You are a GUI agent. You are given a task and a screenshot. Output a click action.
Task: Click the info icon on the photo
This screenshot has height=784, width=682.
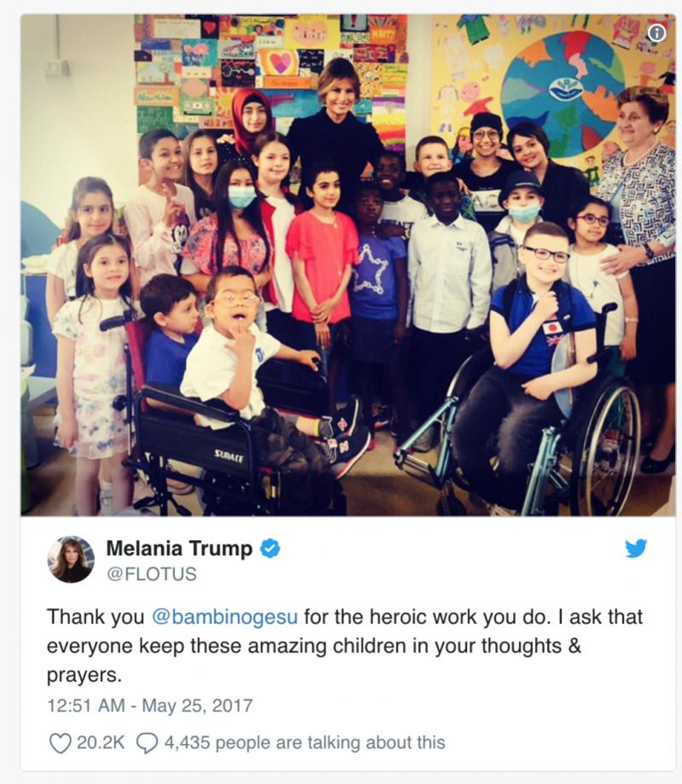(x=656, y=33)
